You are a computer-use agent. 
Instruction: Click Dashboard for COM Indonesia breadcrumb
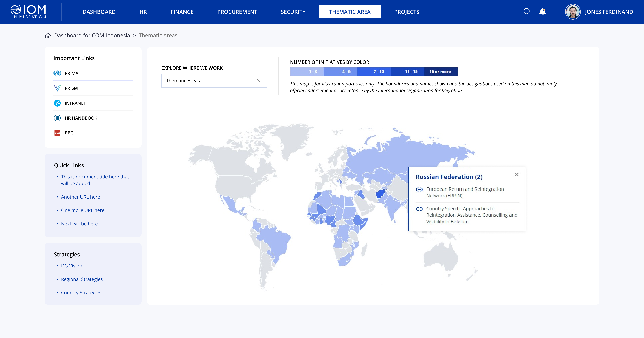[x=92, y=36]
